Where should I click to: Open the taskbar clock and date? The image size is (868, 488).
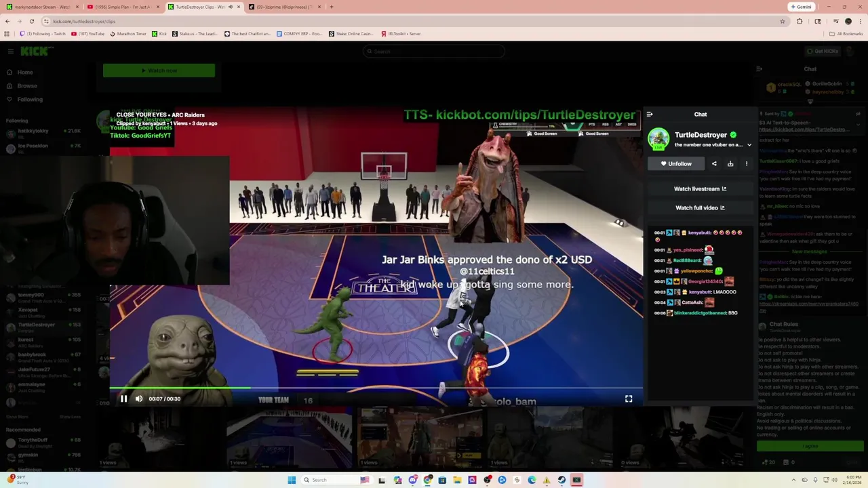tap(851, 480)
